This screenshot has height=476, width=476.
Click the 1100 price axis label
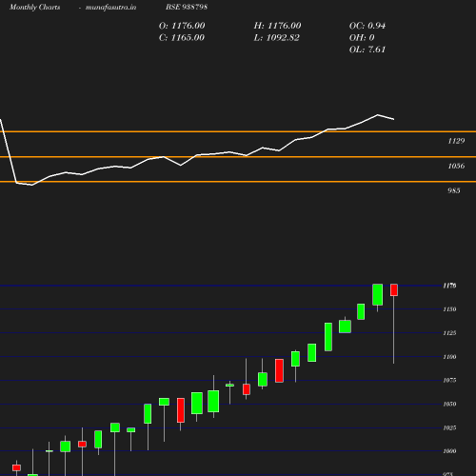coord(449,357)
